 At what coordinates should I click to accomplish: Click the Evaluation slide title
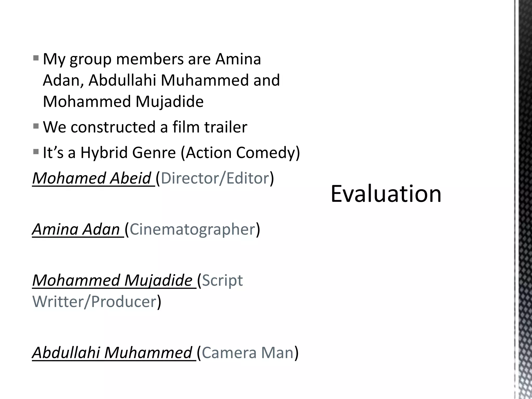pos(386,194)
